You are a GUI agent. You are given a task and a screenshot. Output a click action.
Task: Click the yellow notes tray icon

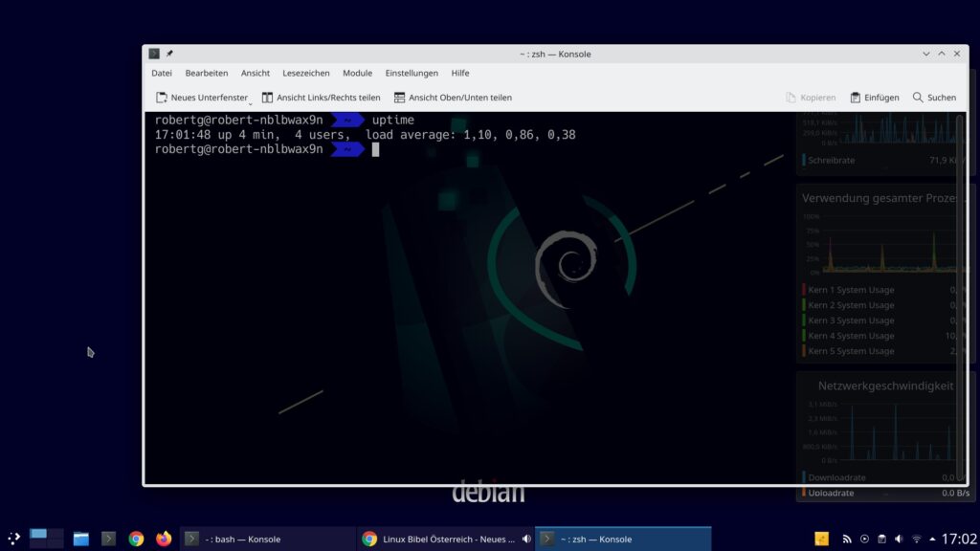[x=821, y=539]
